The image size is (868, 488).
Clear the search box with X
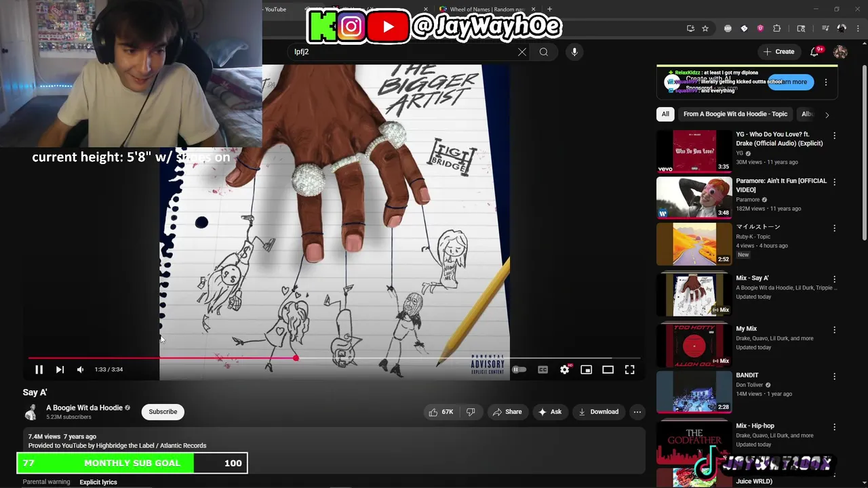tap(521, 52)
